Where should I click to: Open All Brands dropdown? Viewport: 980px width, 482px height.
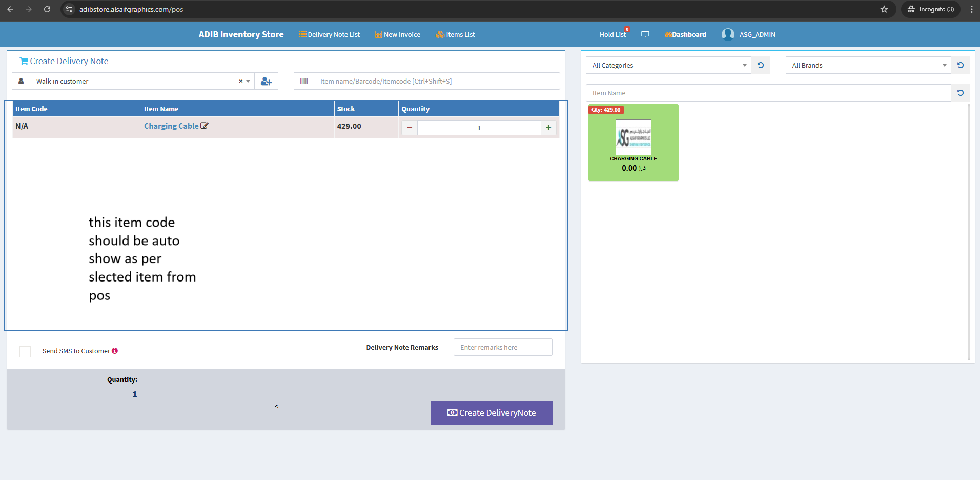[x=868, y=65]
